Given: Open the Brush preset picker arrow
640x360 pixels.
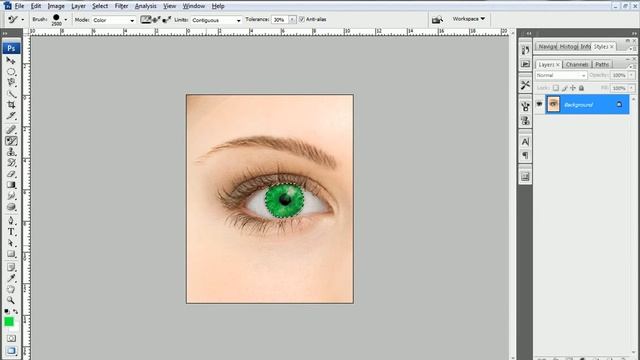Looking at the screenshot, I should coord(66,20).
